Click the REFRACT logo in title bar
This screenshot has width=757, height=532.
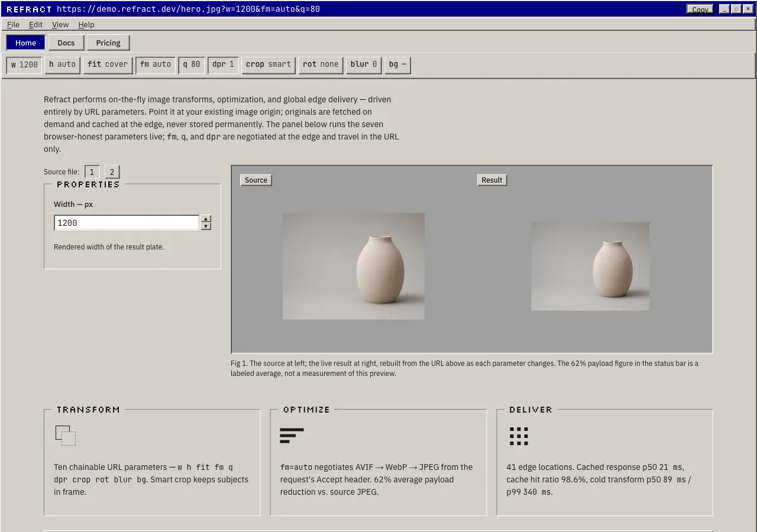[29, 9]
